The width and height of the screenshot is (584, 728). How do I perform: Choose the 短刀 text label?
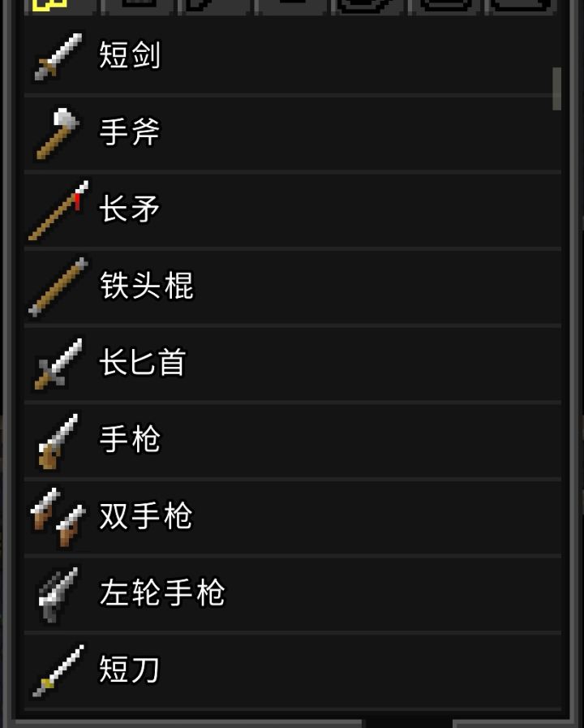130,670
